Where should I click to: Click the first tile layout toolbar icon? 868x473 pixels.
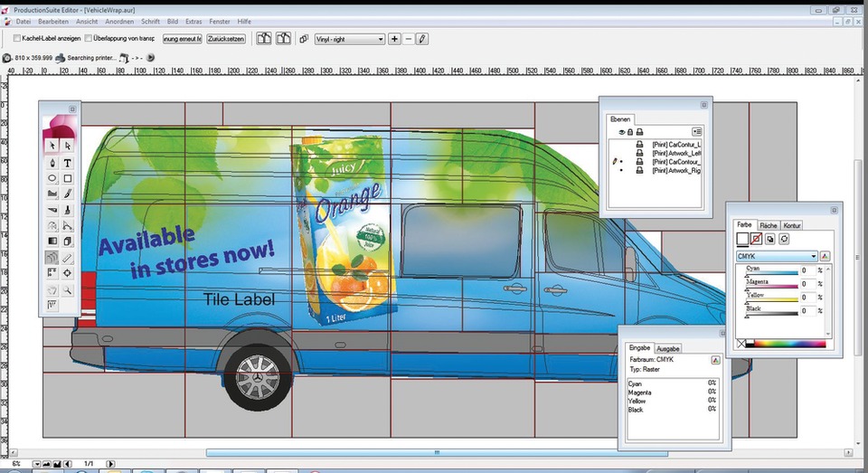(x=264, y=39)
